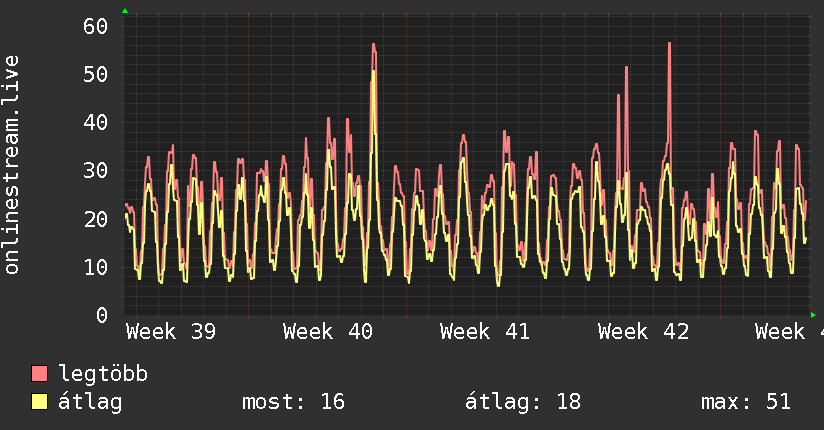Click the Week 40 axis label

pyautogui.click(x=328, y=332)
